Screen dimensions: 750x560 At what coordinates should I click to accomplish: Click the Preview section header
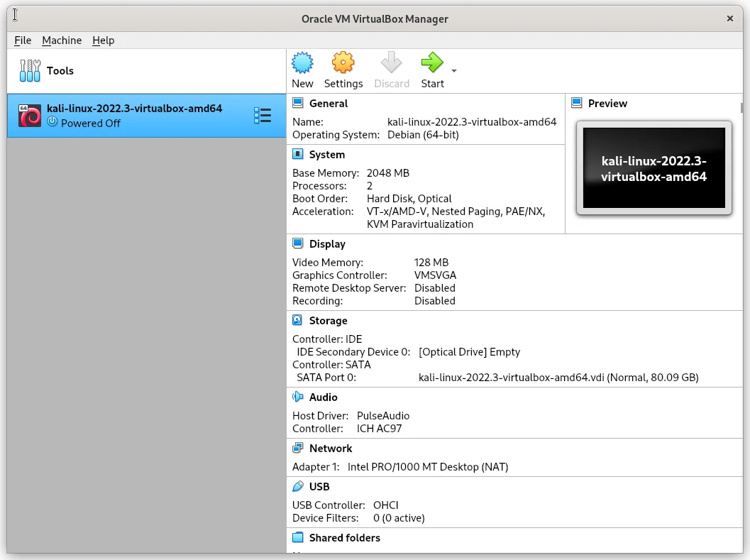(607, 104)
